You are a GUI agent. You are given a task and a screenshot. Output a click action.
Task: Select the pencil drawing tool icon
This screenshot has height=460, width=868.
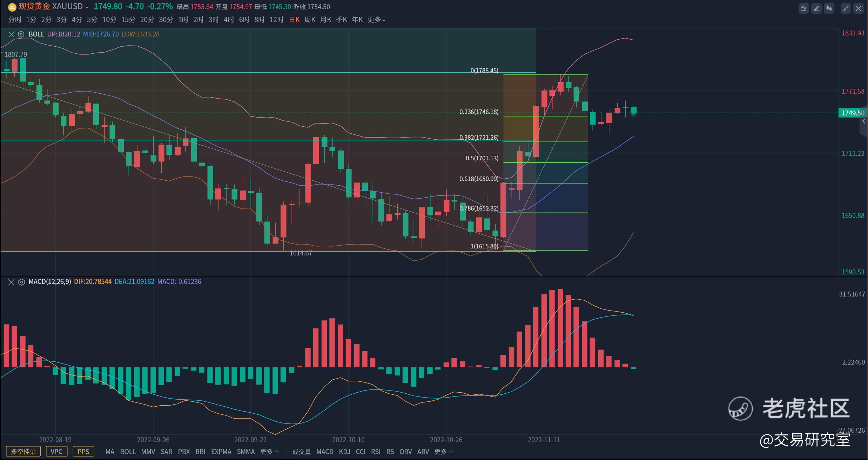coord(816,8)
